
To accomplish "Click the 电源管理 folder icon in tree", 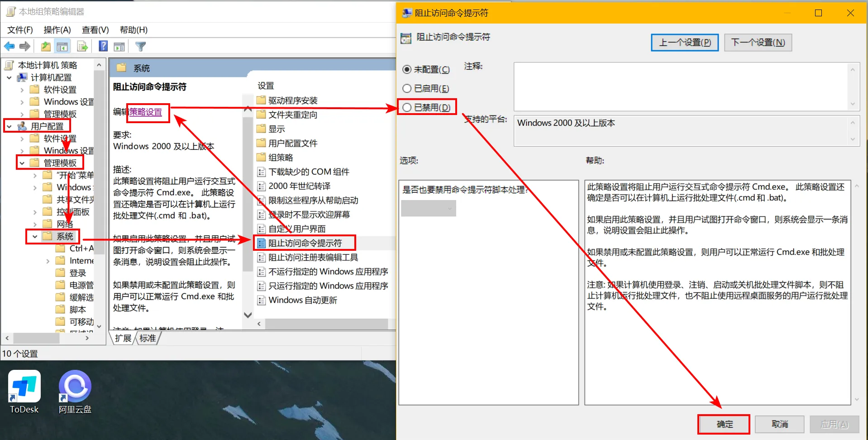I will coord(60,285).
